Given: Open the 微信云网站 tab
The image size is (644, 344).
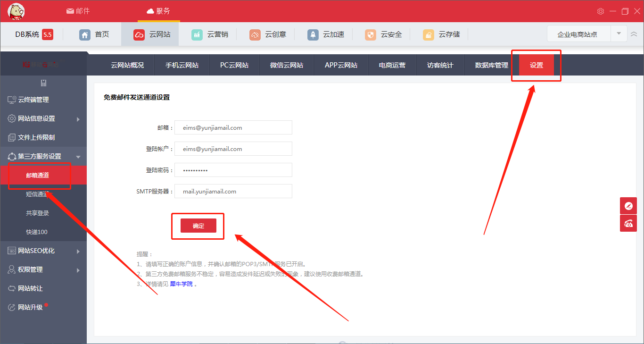Looking at the screenshot, I should point(287,65).
